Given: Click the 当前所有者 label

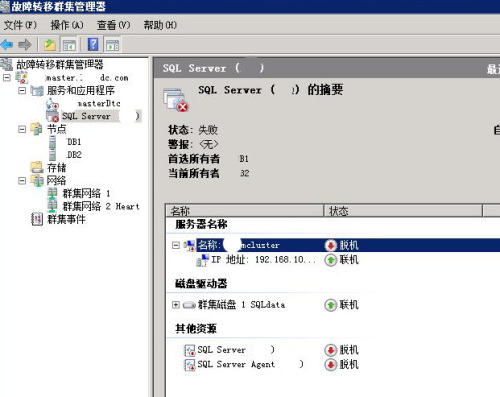Looking at the screenshot, I should click(194, 173).
